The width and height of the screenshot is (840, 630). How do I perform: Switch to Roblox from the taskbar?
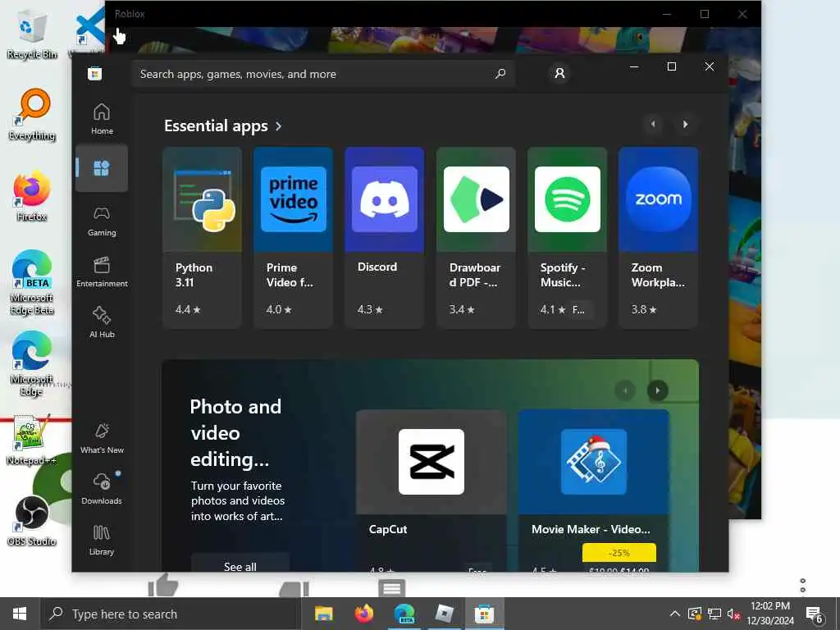click(444, 614)
